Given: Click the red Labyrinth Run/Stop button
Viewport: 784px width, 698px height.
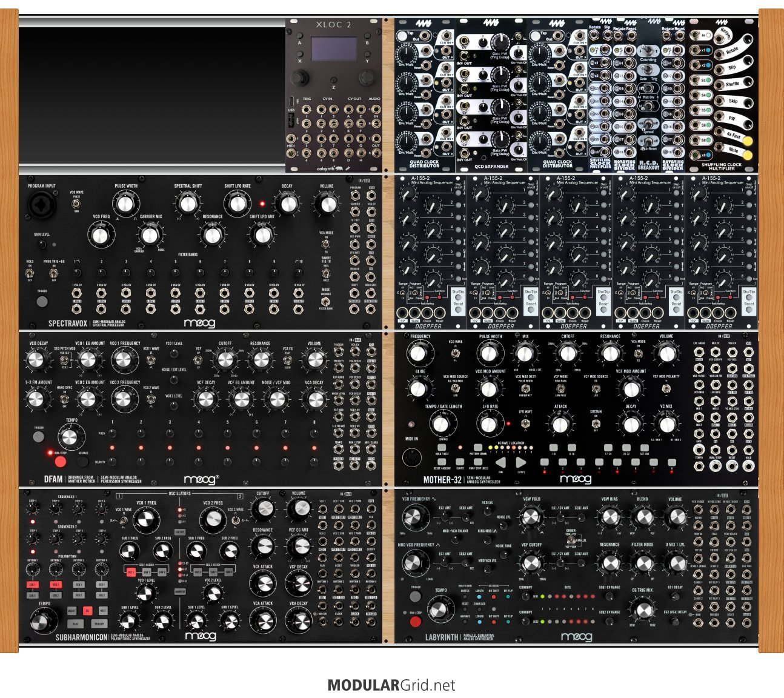Looking at the screenshot, I should coord(415,622).
